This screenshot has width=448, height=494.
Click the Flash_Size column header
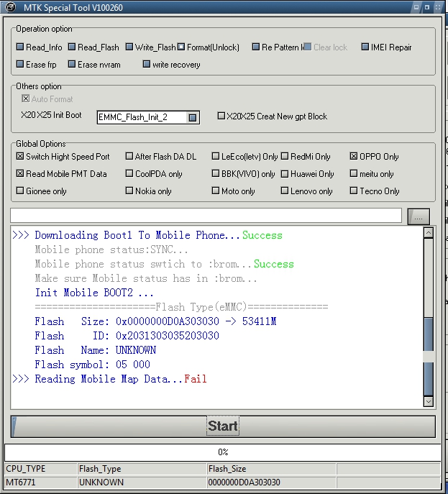272,469
